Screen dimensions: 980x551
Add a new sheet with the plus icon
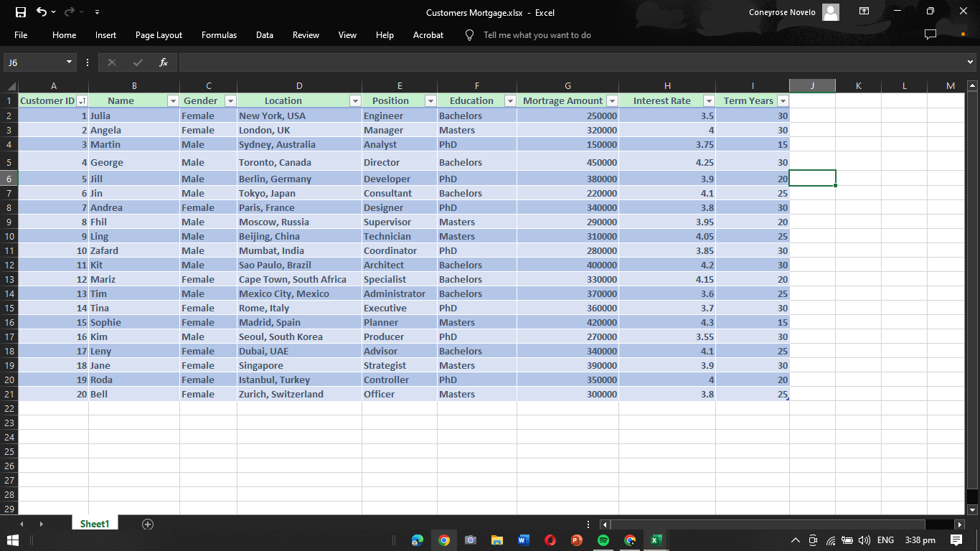click(148, 524)
